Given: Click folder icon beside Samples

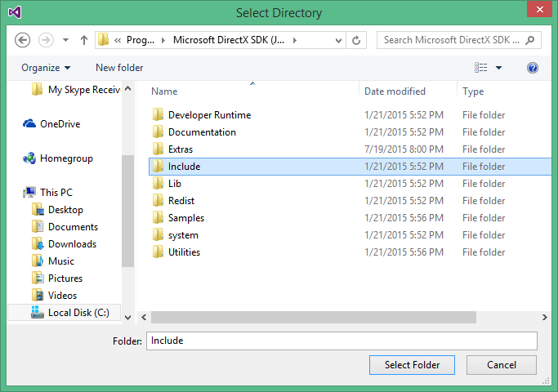Looking at the screenshot, I should point(158,217).
